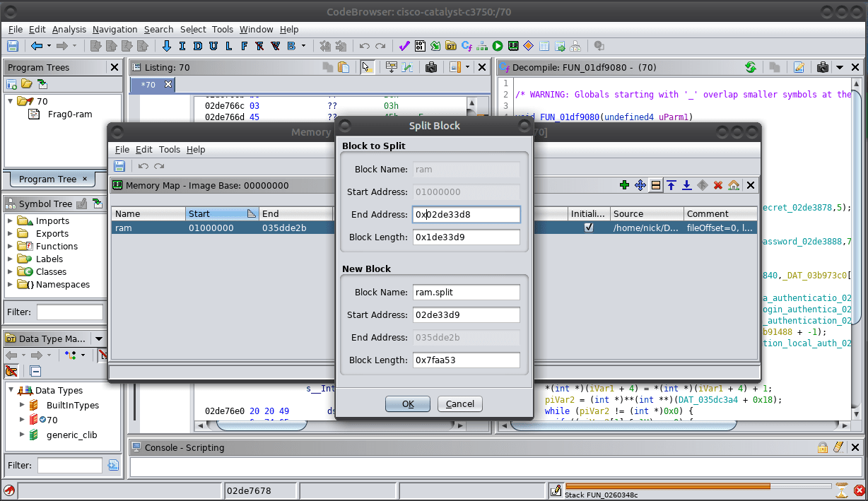Click the Split Block icon in Memory Map toolbar
Screen dimensions: 868x501
tap(656, 185)
